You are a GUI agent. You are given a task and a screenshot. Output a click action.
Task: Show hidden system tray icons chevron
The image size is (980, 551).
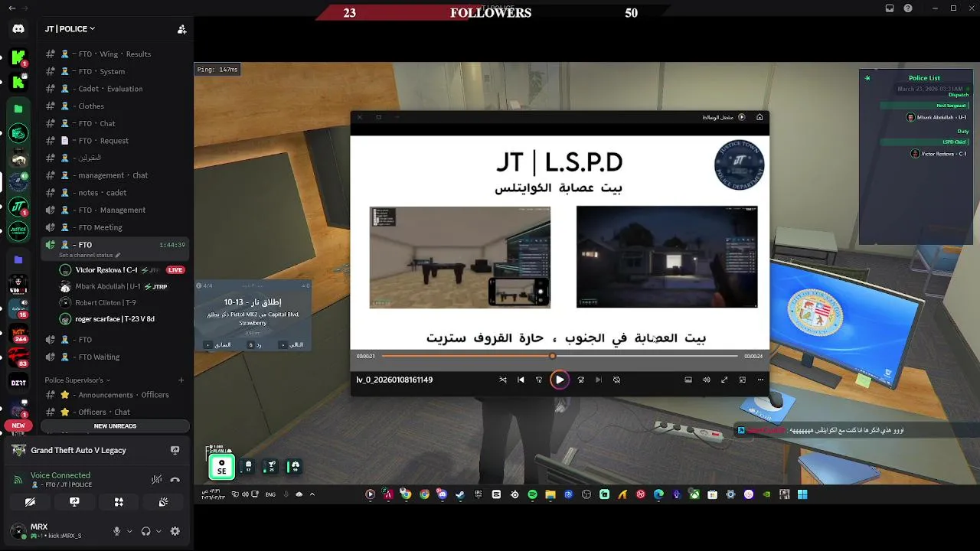(312, 494)
